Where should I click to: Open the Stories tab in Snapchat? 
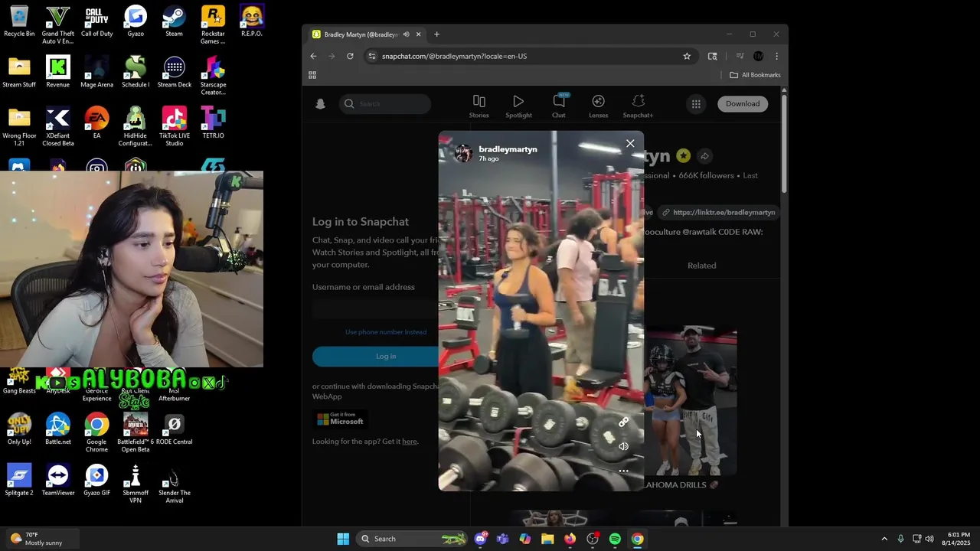(x=479, y=106)
